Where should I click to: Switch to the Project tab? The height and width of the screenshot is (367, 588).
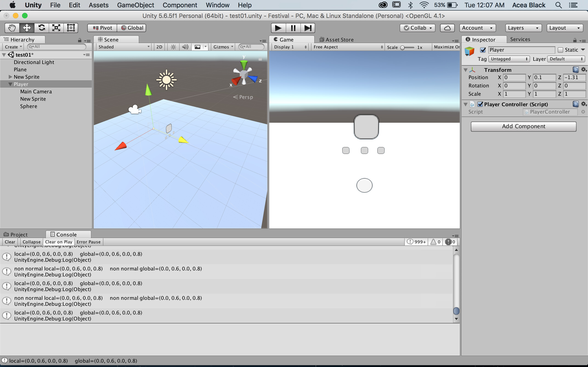click(19, 234)
